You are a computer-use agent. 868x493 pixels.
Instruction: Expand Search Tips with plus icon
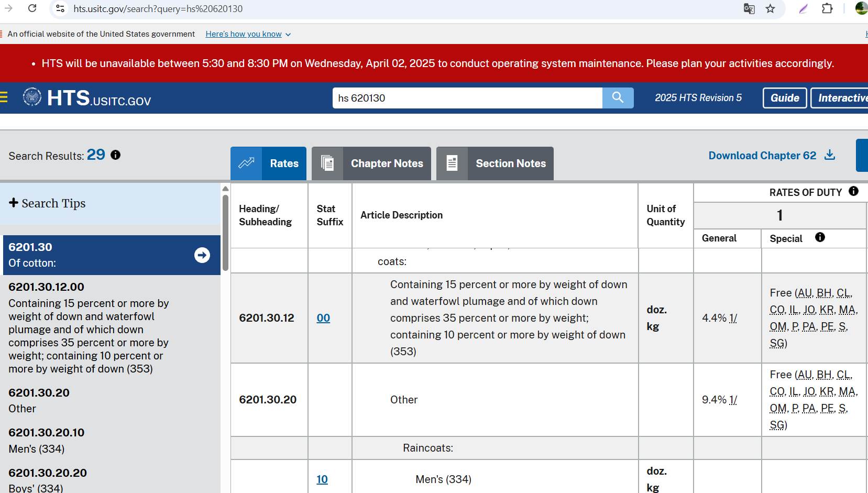click(x=14, y=203)
